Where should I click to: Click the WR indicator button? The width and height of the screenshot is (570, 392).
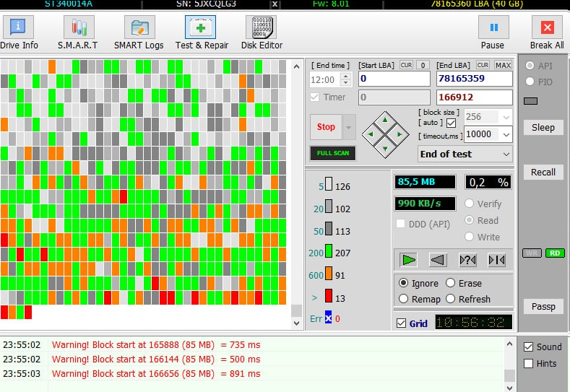pyautogui.click(x=532, y=253)
